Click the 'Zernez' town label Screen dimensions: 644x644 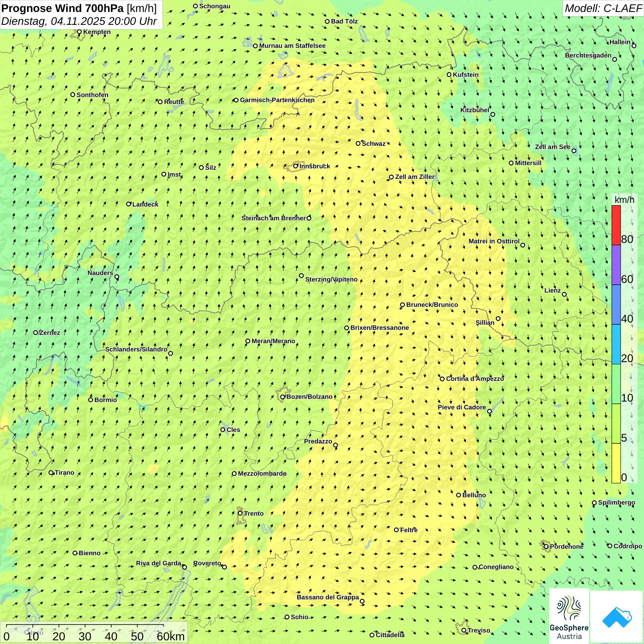(49, 333)
